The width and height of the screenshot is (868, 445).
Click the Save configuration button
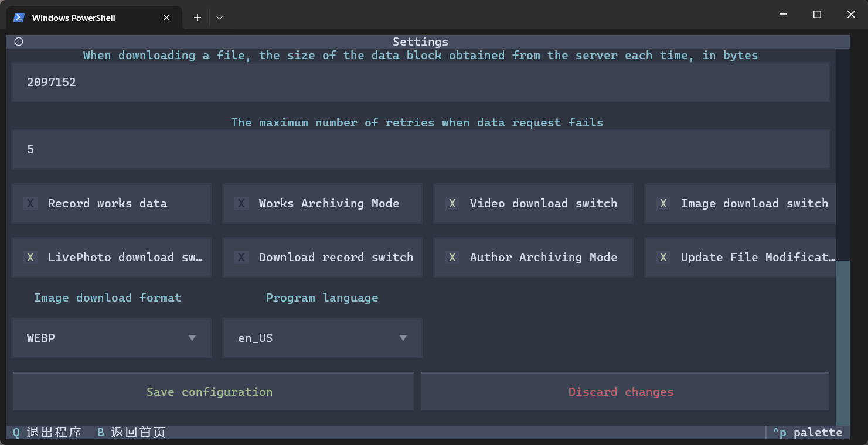pyautogui.click(x=210, y=392)
